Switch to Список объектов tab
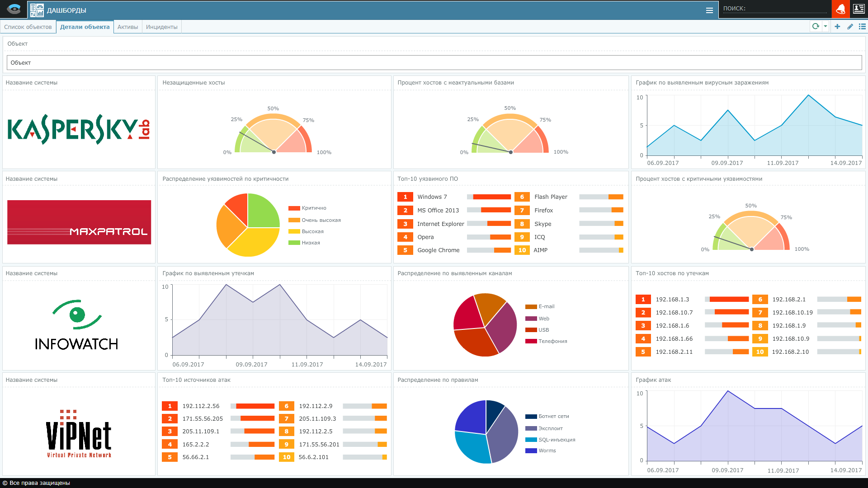 (x=28, y=27)
